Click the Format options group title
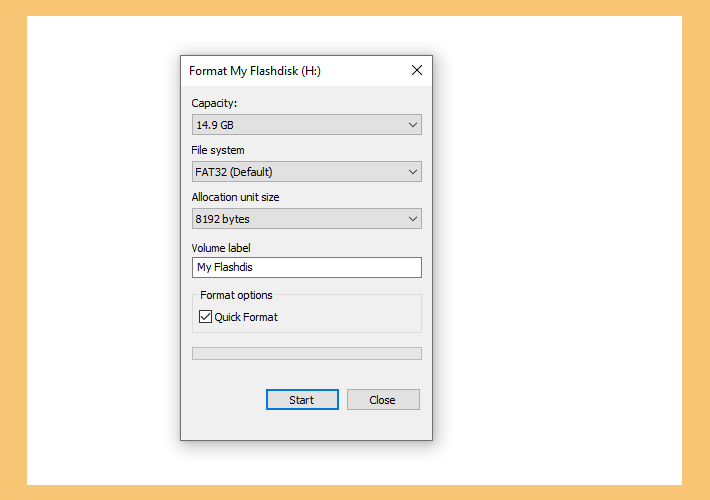 coord(236,295)
